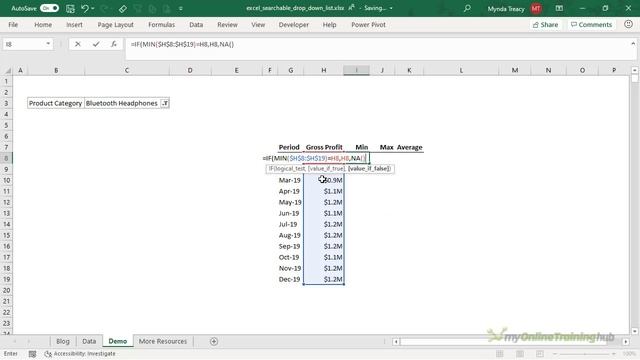Select column L header
The height and width of the screenshot is (360, 640).
tap(461, 71)
